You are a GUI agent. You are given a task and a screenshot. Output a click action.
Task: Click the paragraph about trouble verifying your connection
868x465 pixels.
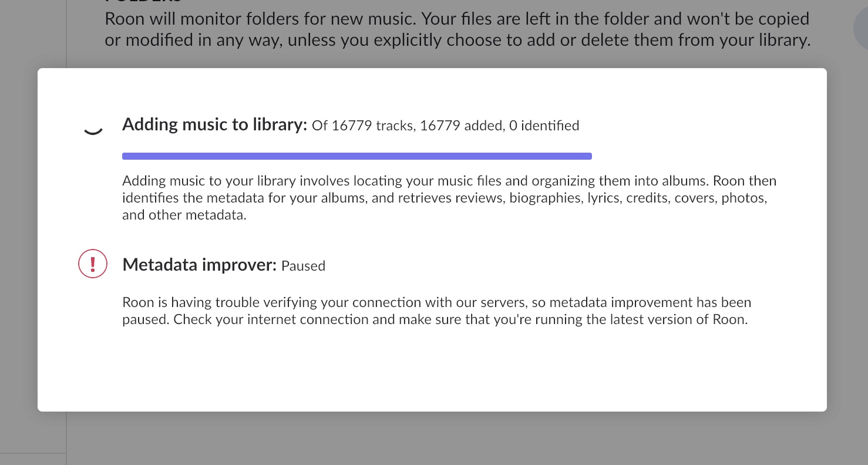(437, 311)
